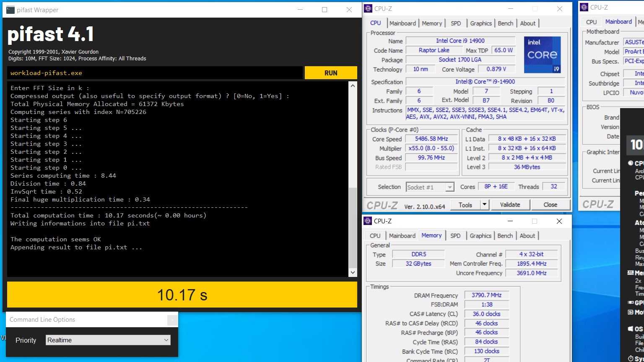
Task: Click the Close button in CPU-Z
Action: [x=550, y=205]
